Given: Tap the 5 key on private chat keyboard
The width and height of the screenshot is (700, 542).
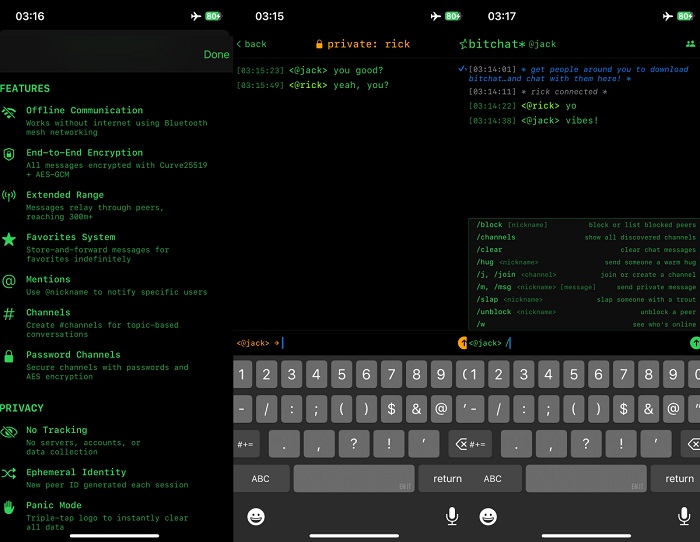Looking at the screenshot, I should (341, 374).
